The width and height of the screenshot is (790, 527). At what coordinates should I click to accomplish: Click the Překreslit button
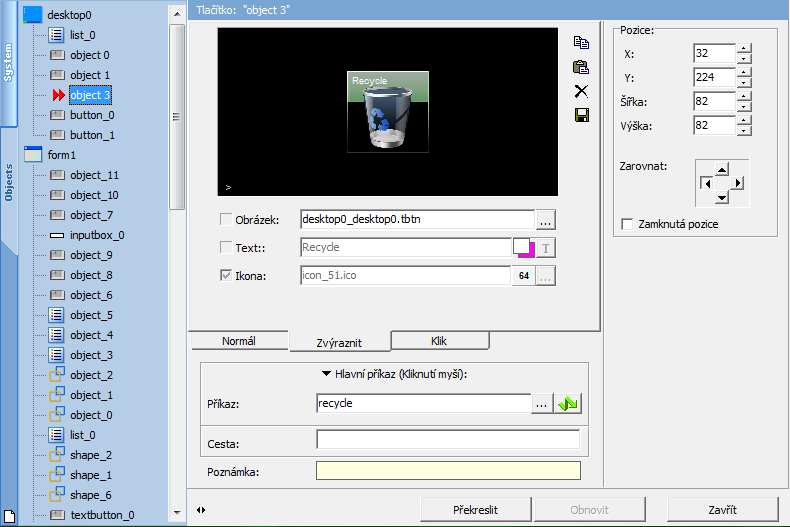click(476, 510)
